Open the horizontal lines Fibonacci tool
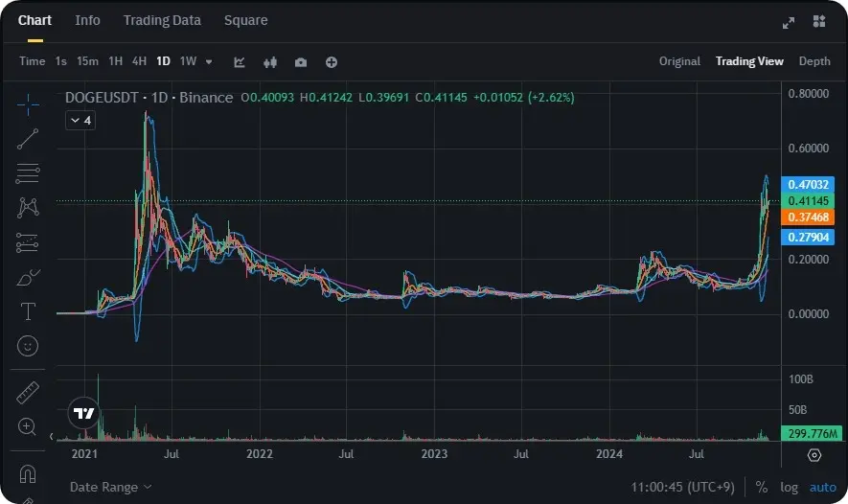Viewport: 848px width, 504px height. [28, 173]
